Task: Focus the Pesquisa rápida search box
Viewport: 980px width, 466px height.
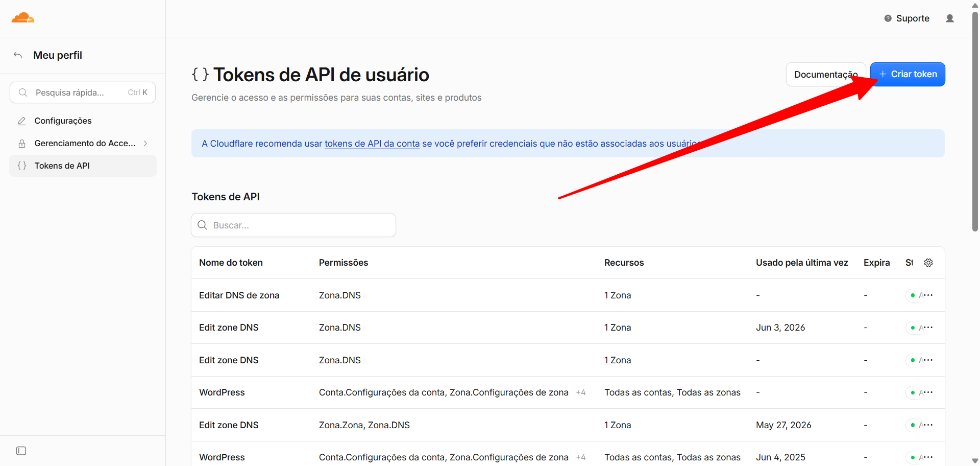Action: (x=83, y=92)
